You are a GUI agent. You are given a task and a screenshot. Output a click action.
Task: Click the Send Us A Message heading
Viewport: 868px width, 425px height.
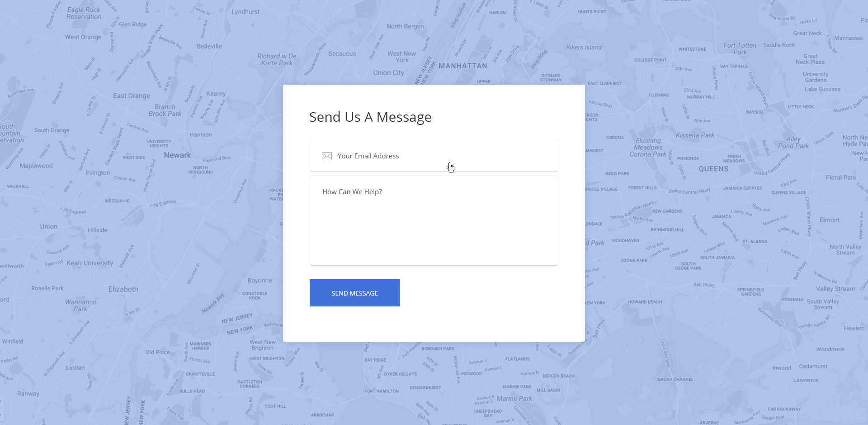point(370,117)
